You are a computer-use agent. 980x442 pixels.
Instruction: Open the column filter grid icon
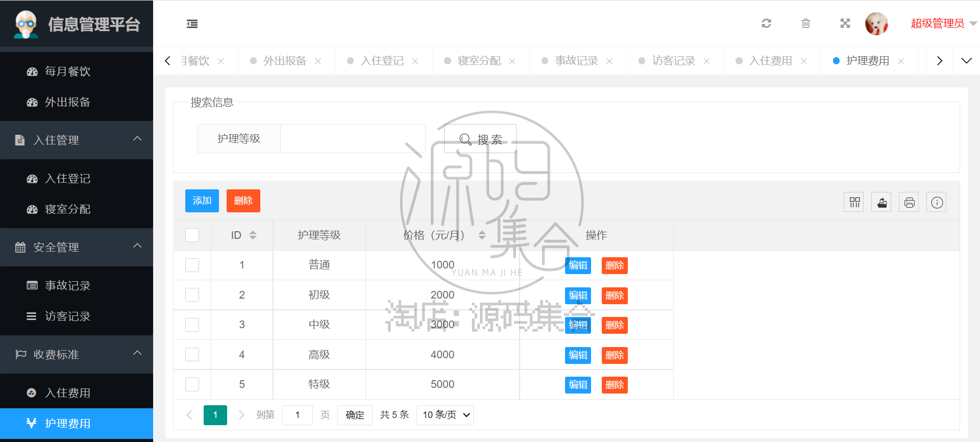tap(854, 202)
